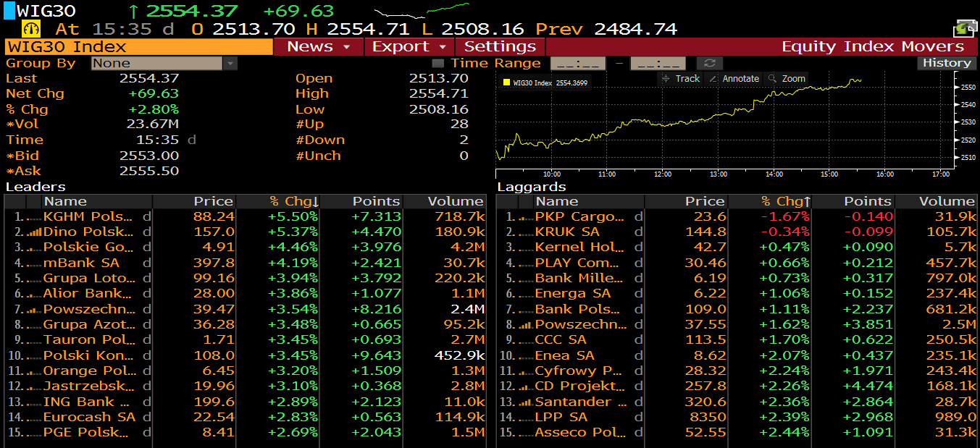Sort Leaders by % Chg column header
Viewport: 980px width, 448px height.
pyautogui.click(x=294, y=201)
